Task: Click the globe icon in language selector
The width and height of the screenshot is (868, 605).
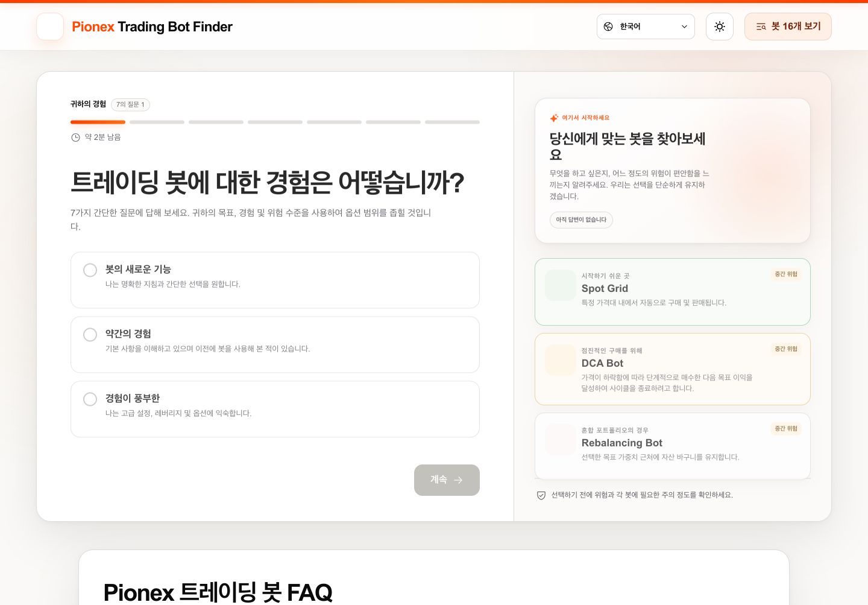Action: (x=608, y=27)
